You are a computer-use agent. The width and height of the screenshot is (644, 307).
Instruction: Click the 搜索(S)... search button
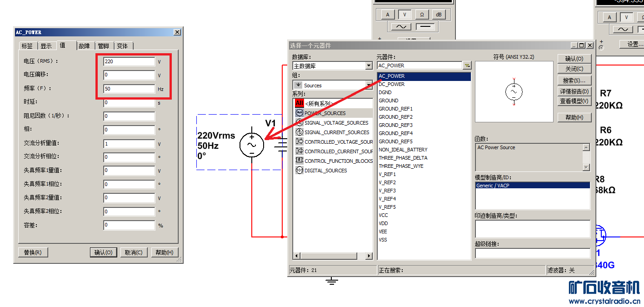click(574, 81)
